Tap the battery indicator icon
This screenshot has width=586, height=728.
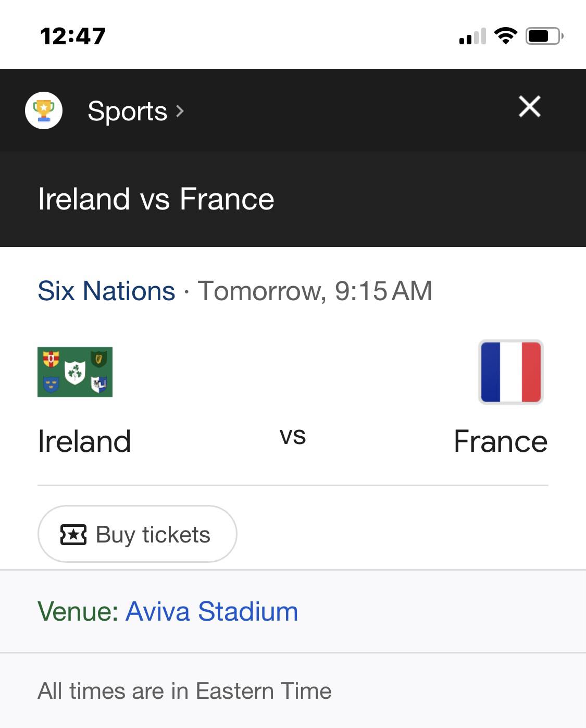pyautogui.click(x=544, y=36)
